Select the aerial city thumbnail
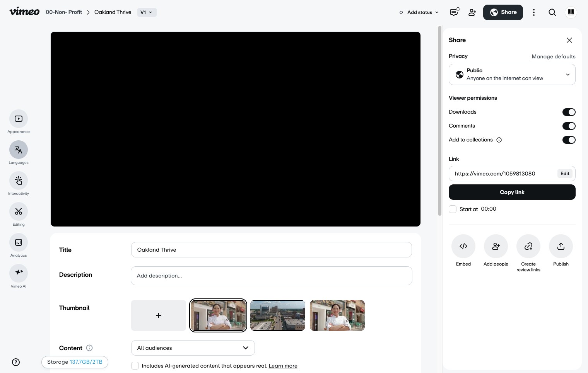This screenshot has height=373, width=588. [x=278, y=315]
